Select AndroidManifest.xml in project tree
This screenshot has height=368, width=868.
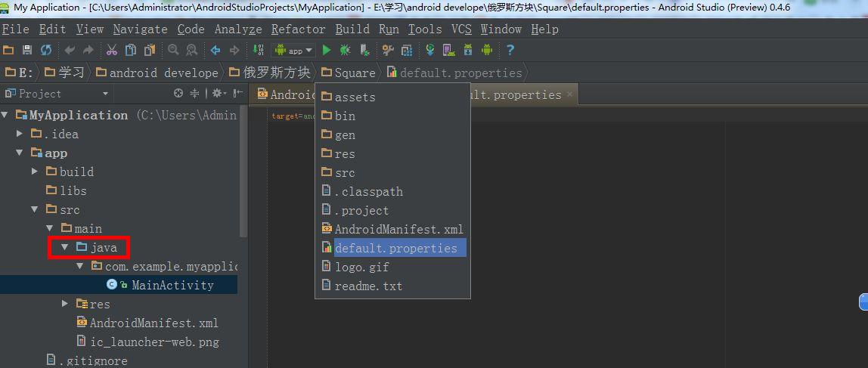click(x=147, y=323)
